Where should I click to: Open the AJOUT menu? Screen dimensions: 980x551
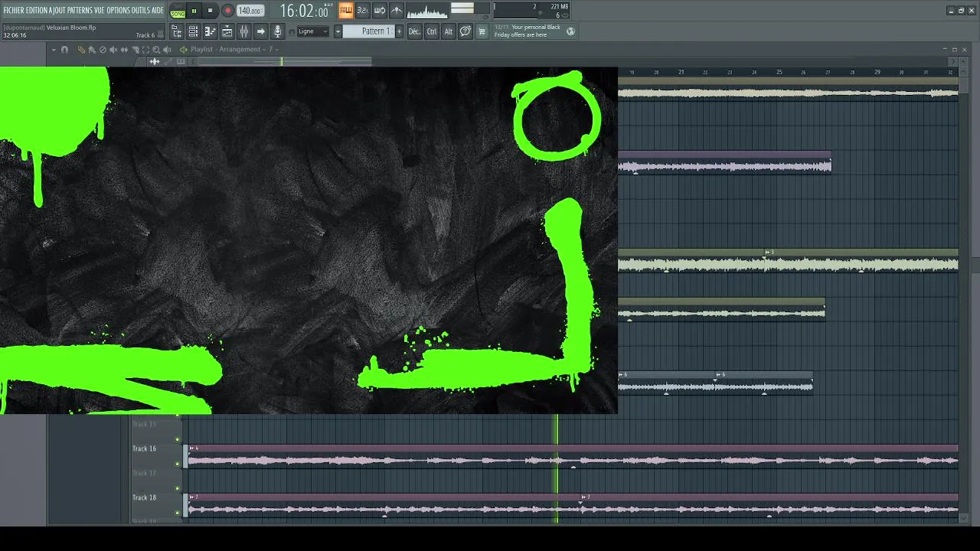point(58,10)
